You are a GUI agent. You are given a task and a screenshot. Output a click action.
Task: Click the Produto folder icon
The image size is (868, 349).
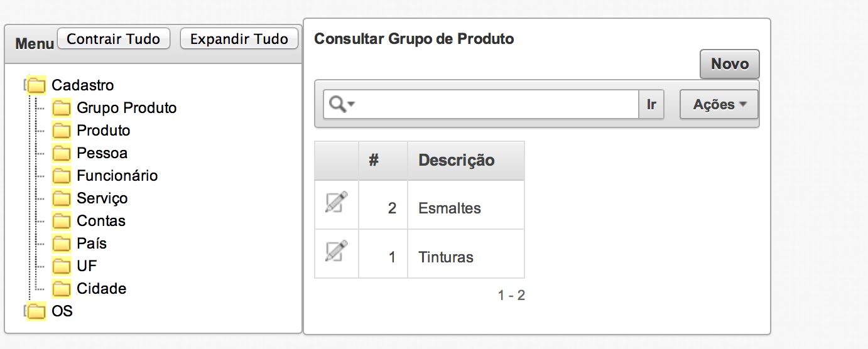click(x=61, y=131)
